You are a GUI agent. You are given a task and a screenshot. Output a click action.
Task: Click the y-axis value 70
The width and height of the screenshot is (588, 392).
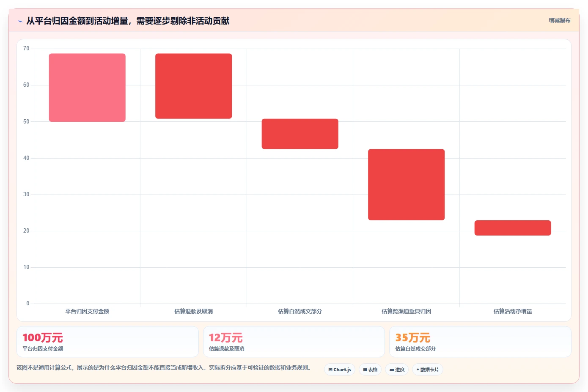[26, 49]
